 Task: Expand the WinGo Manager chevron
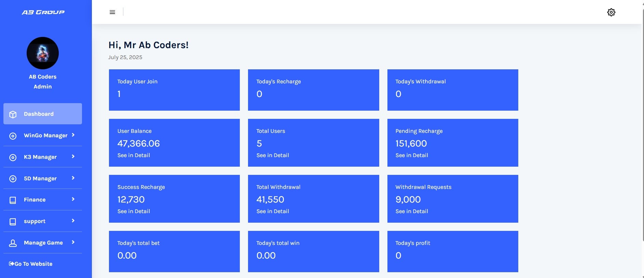pos(73,135)
